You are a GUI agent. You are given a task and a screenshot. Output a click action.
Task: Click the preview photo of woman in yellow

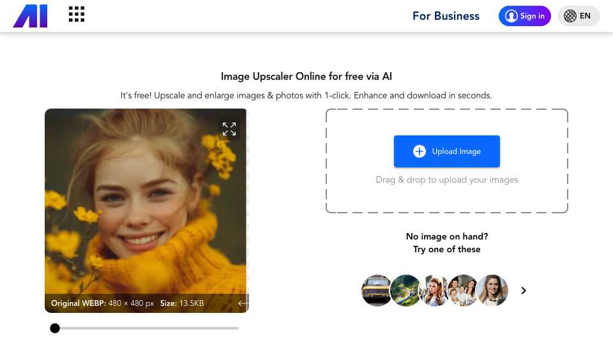click(147, 210)
